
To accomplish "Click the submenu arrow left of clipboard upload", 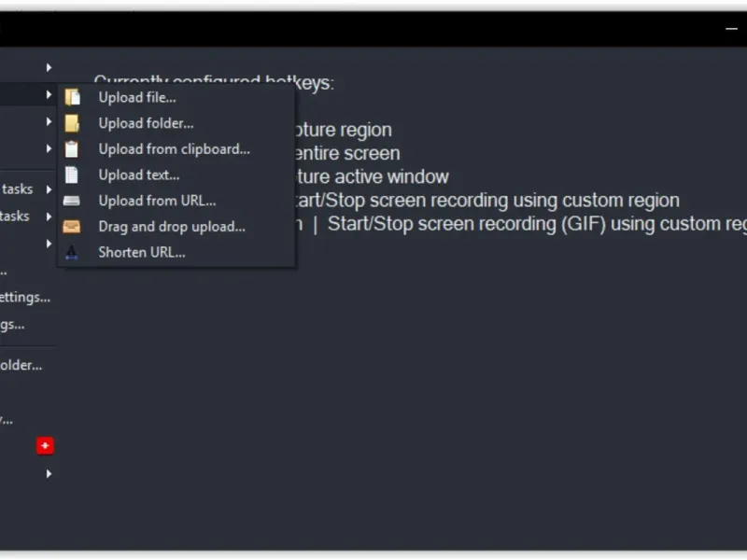I will [49, 148].
